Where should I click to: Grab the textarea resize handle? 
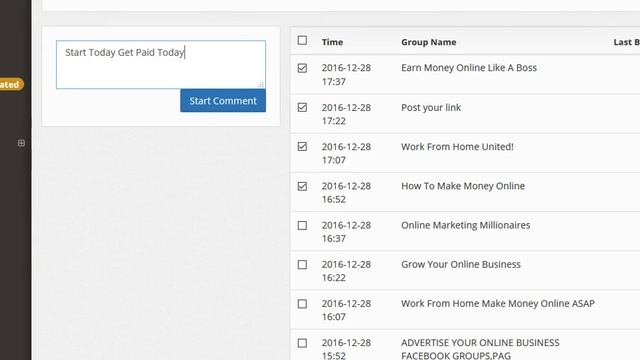coord(261,84)
